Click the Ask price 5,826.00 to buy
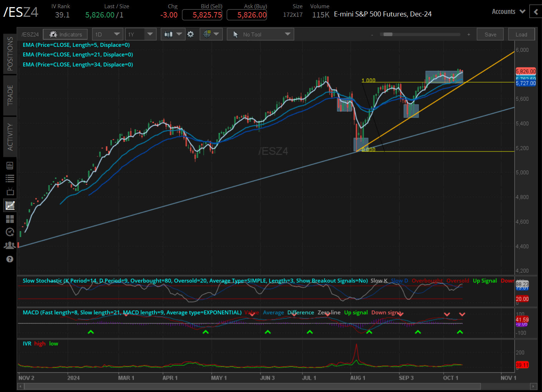This screenshot has height=392, width=542. pyautogui.click(x=247, y=15)
